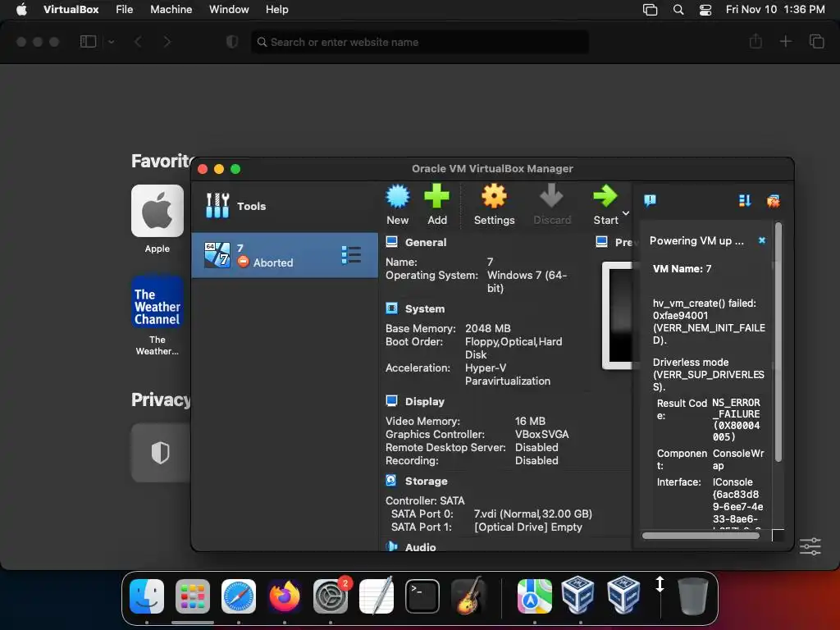Show Safari tab overview
The height and width of the screenshot is (630, 840).
pos(816,41)
